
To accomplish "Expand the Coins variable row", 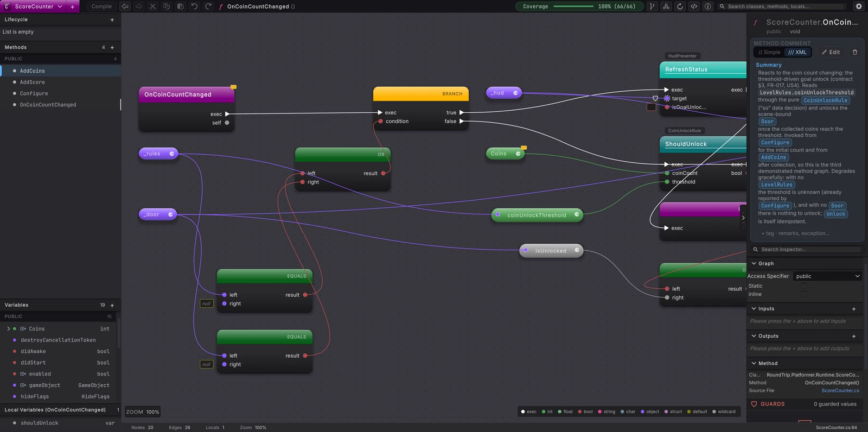I will coord(8,329).
